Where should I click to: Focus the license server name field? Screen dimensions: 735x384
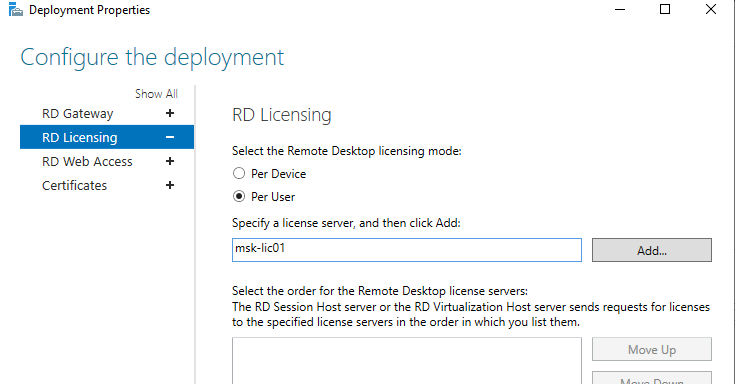tap(407, 250)
